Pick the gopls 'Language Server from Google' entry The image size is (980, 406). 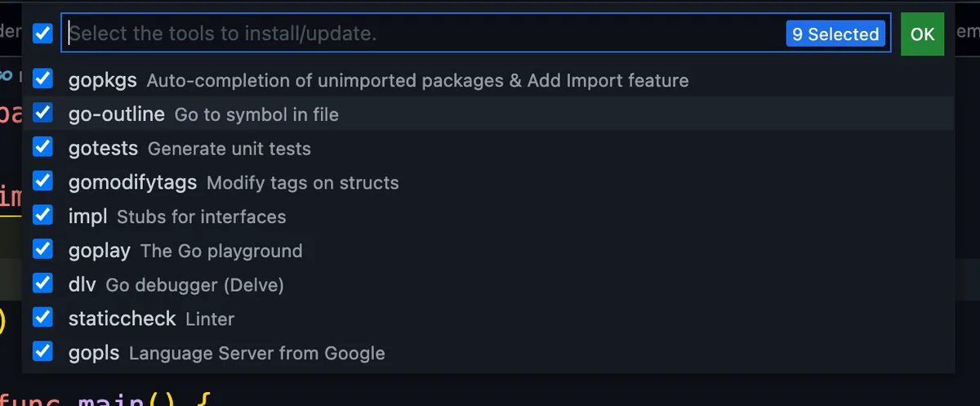coord(488,353)
